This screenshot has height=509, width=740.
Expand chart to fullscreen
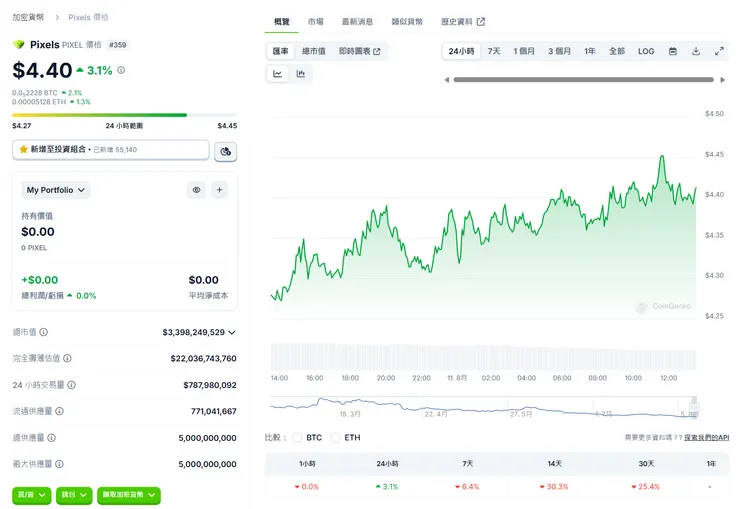pos(719,51)
